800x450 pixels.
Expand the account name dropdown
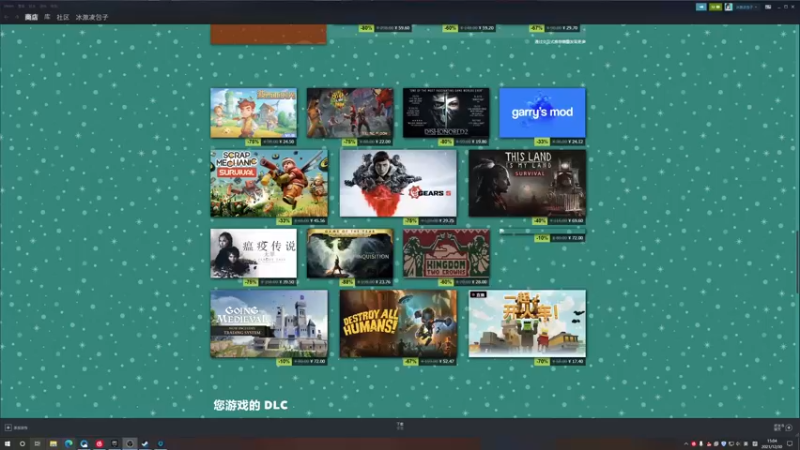(x=746, y=7)
